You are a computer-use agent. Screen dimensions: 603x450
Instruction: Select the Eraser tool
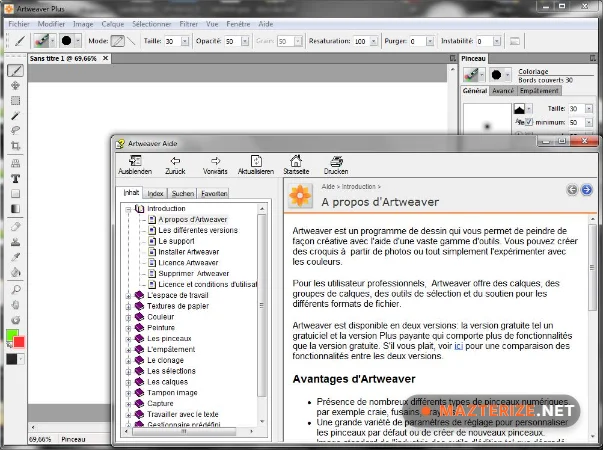pyautogui.click(x=15, y=227)
